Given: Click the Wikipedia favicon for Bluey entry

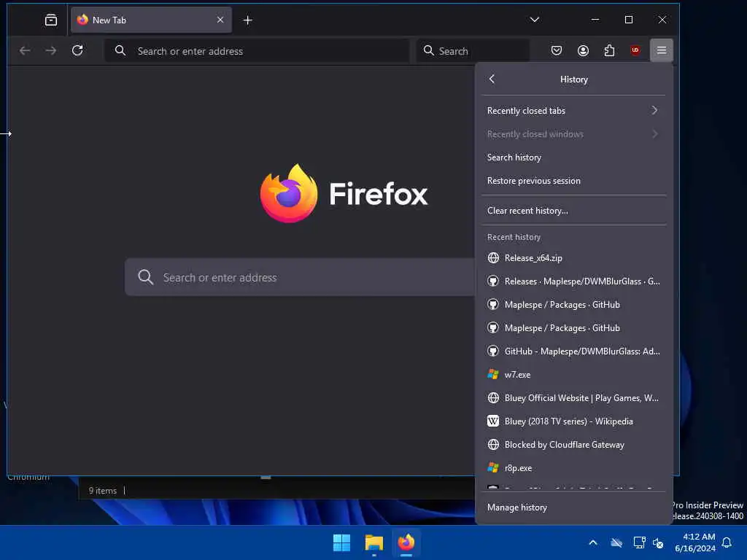Looking at the screenshot, I should pos(493,421).
